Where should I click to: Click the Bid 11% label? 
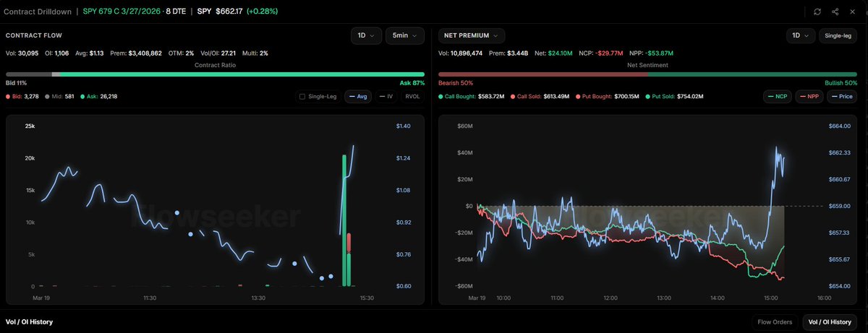pos(17,83)
